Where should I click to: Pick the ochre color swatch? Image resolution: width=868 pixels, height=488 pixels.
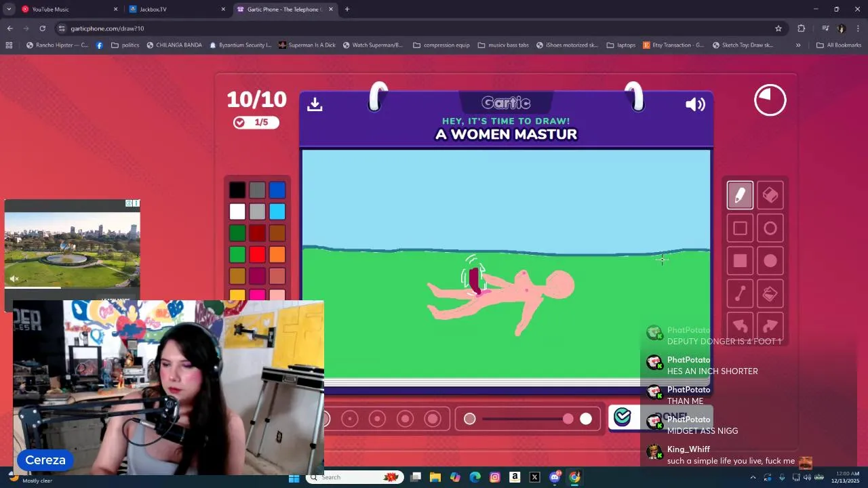237,276
